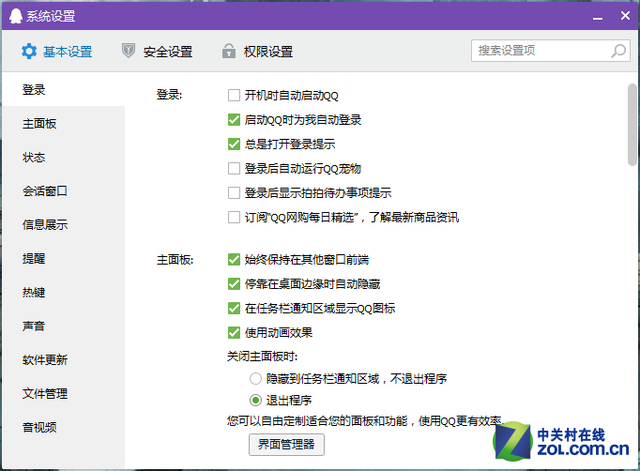Click the magnifier search icon
This screenshot has height=471, width=640.
click(x=618, y=51)
